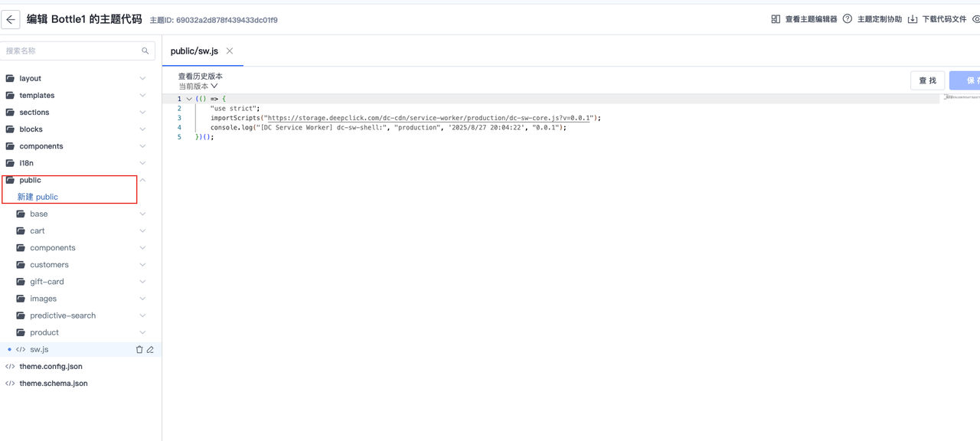Screen dimensions: 980x441
Task: Click the search magnifier icon
Action: click(145, 51)
